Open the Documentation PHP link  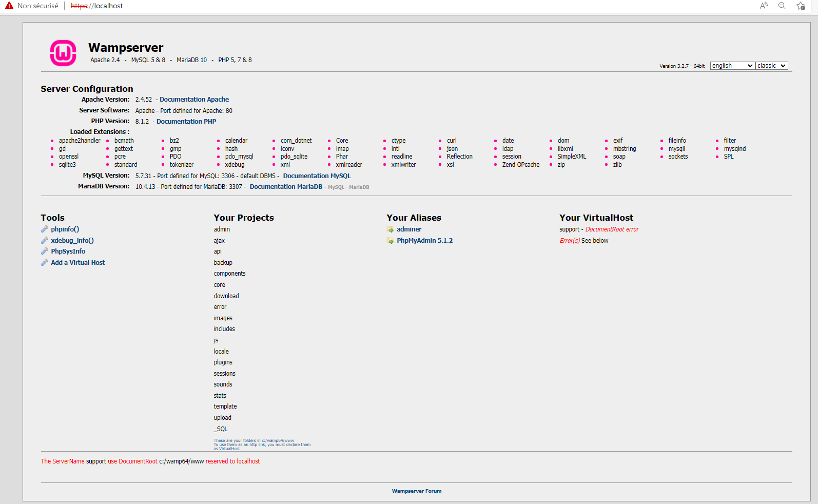click(186, 122)
